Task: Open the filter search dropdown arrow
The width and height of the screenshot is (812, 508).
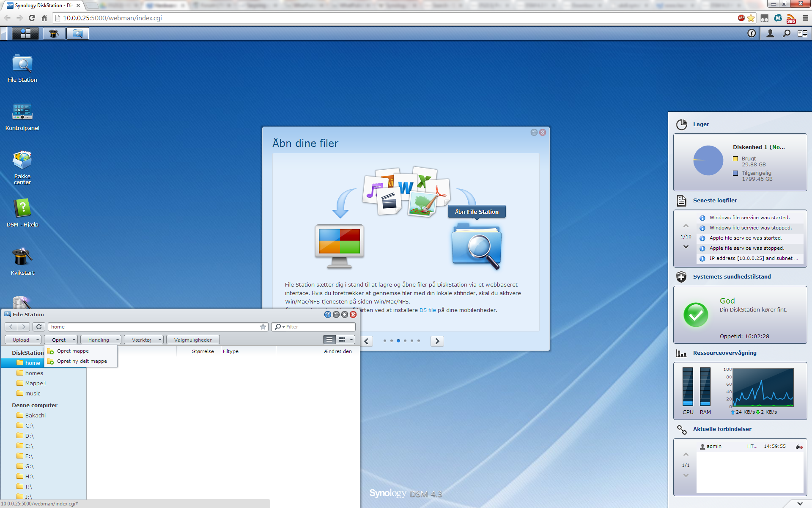Action: [280, 327]
